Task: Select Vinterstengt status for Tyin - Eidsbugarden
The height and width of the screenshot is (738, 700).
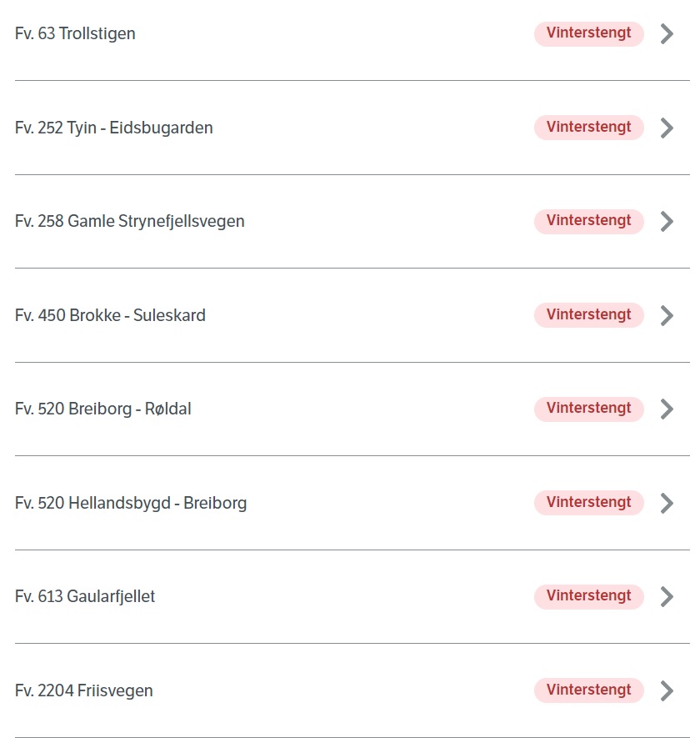Action: (x=588, y=127)
